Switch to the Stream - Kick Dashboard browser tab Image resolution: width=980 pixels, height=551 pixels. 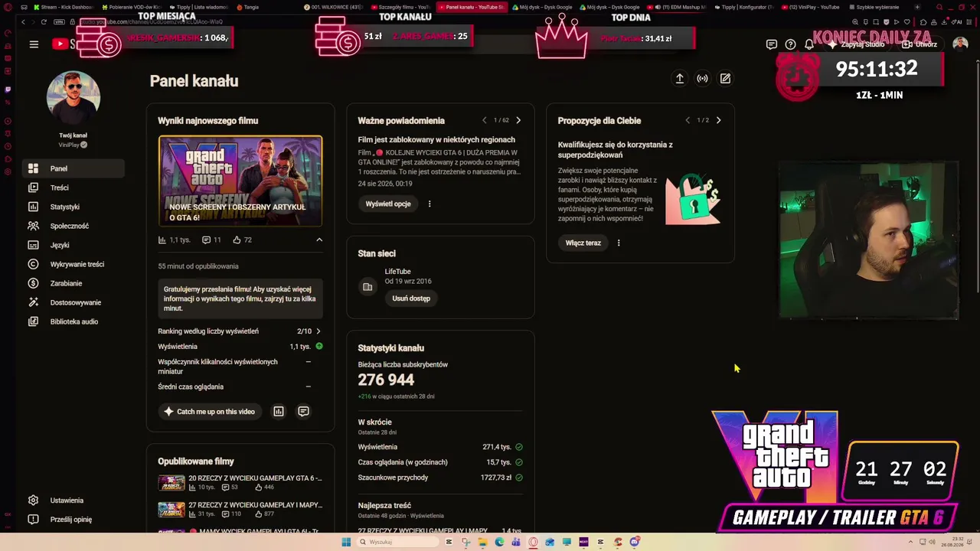pyautogui.click(x=64, y=7)
